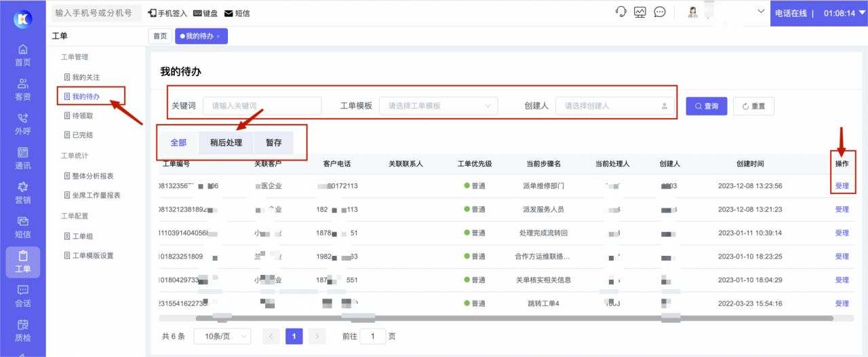Open the 10条/页 page size dropdown
This screenshot has height=357, width=868.
[222, 336]
